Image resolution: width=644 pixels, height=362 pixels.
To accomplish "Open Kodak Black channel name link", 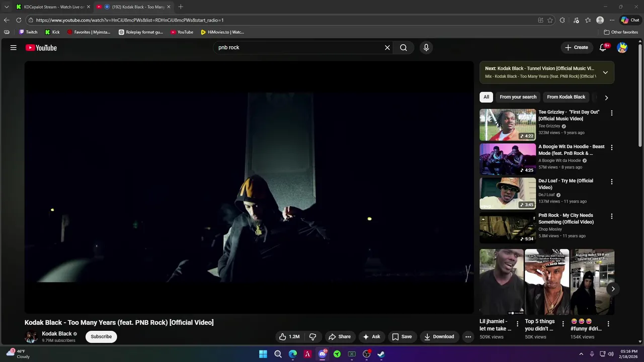I will click(57, 334).
